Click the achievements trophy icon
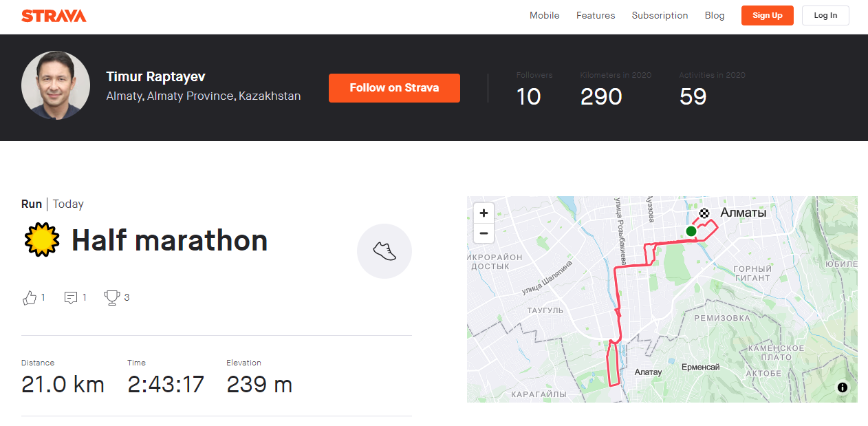This screenshot has width=868, height=426. [111, 298]
